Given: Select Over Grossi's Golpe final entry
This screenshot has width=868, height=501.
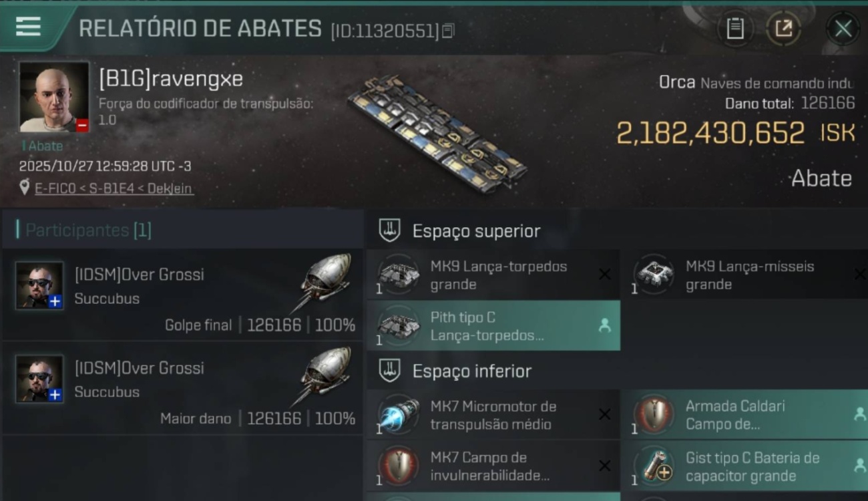Looking at the screenshot, I should tap(182, 295).
